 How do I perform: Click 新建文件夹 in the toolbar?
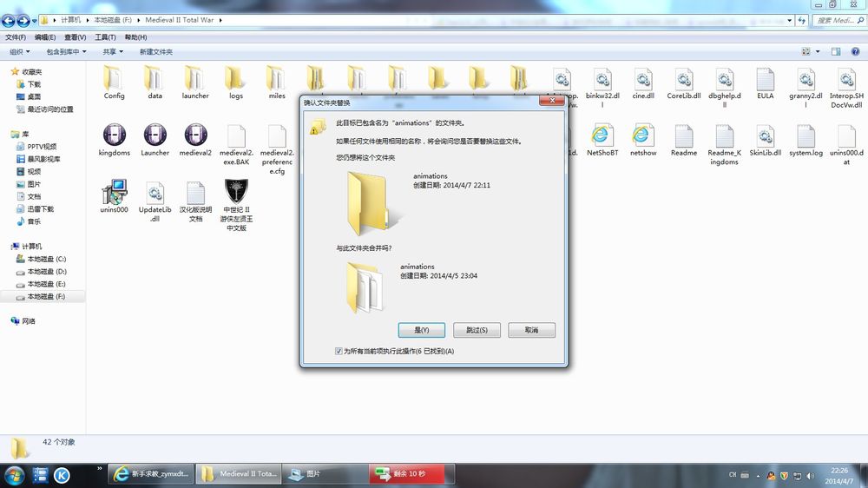(156, 51)
